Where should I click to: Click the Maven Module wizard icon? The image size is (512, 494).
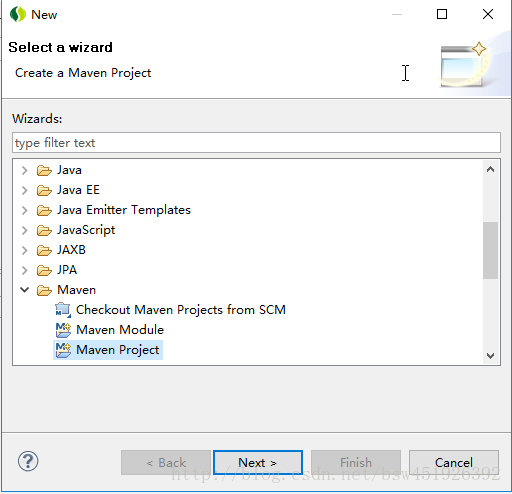pyautogui.click(x=63, y=330)
